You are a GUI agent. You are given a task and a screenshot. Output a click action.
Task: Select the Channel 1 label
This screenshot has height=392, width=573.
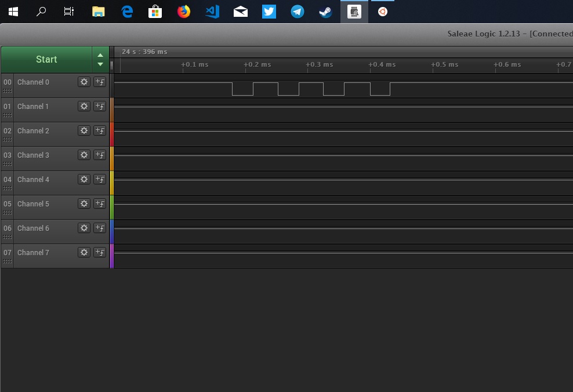[x=33, y=107]
